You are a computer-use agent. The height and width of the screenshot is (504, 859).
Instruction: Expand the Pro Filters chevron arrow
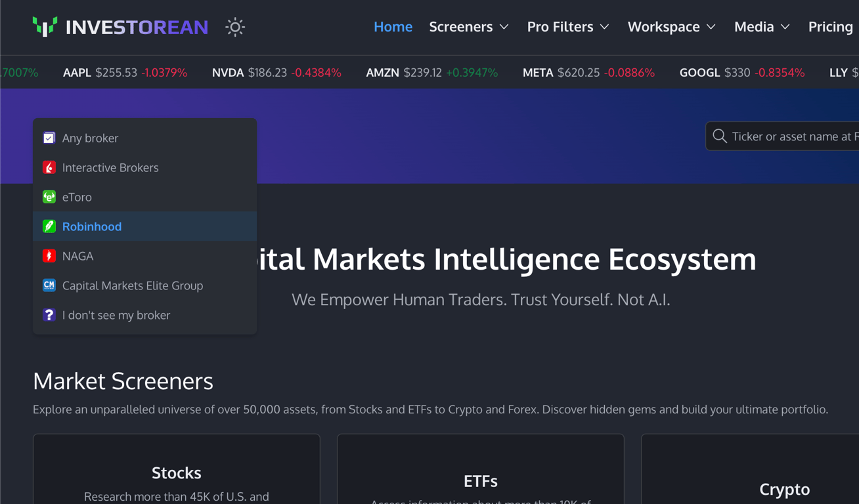click(x=604, y=28)
